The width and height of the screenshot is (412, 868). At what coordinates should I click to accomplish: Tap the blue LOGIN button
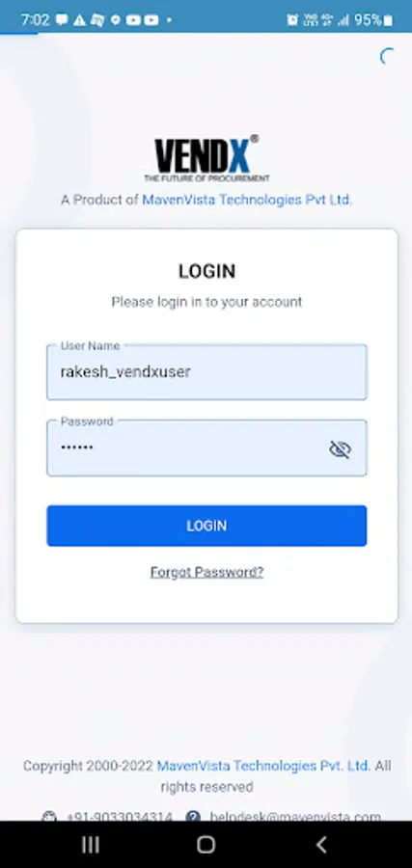[x=206, y=526]
